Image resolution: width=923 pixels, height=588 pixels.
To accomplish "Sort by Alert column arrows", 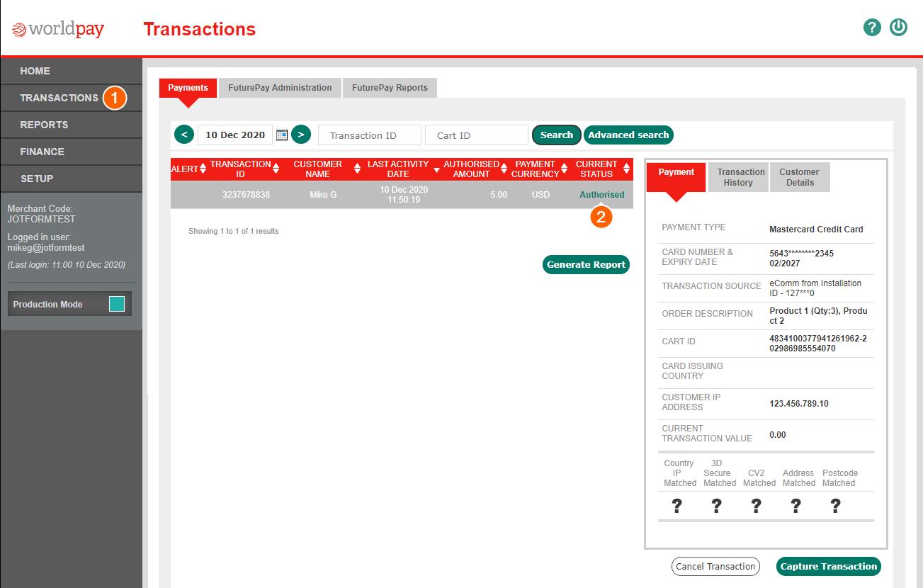I will click(x=203, y=169).
